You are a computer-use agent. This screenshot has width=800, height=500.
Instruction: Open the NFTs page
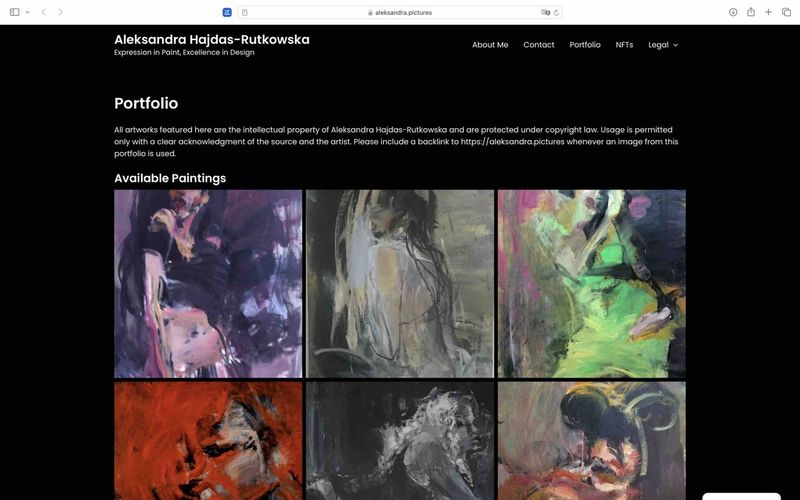pyautogui.click(x=624, y=45)
